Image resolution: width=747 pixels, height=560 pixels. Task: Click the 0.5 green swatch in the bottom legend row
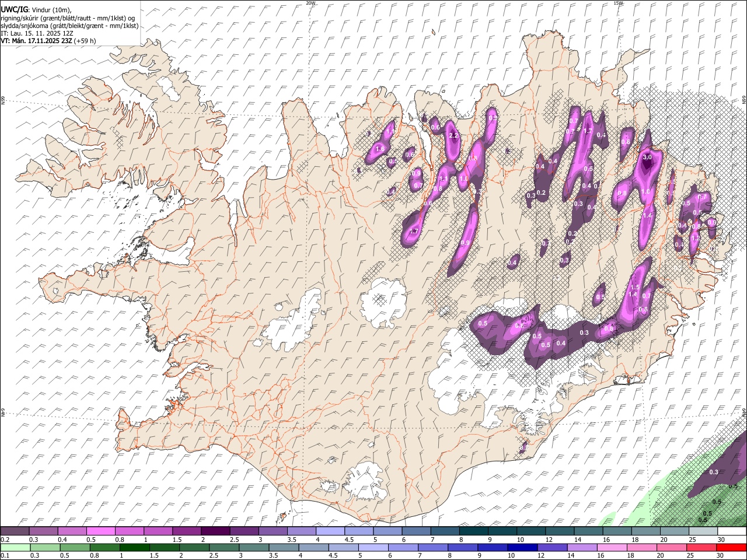(x=75, y=547)
